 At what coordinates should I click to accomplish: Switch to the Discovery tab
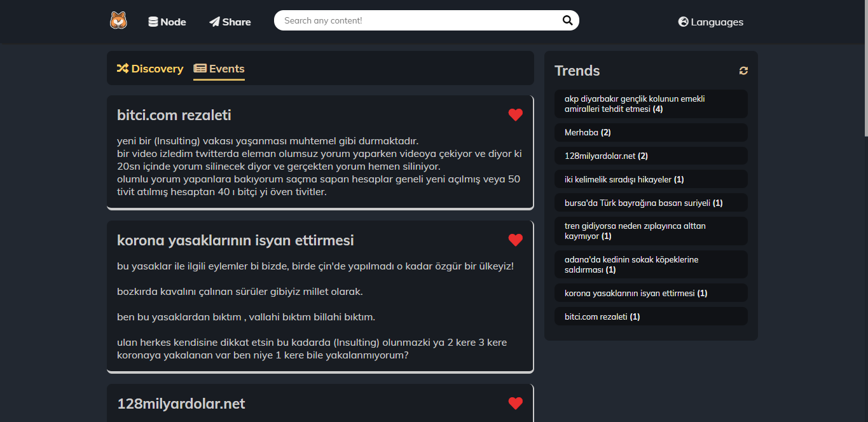[x=150, y=69]
